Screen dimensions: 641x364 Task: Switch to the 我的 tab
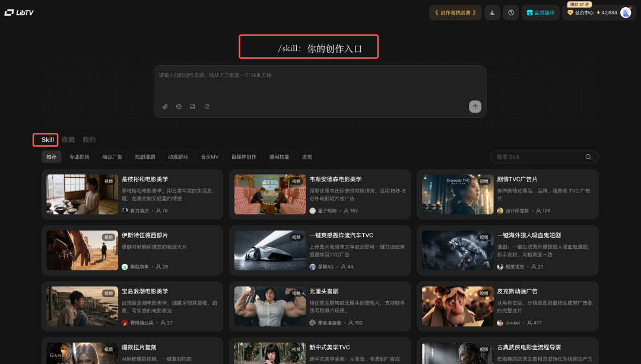coord(89,140)
